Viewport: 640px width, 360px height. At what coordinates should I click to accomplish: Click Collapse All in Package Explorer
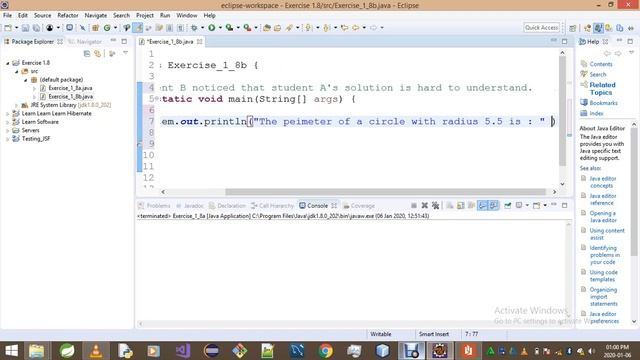[87, 53]
